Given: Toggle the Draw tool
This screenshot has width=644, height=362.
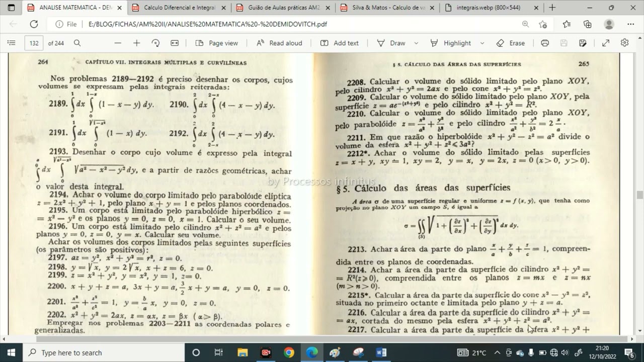Looking at the screenshot, I should coord(391,43).
